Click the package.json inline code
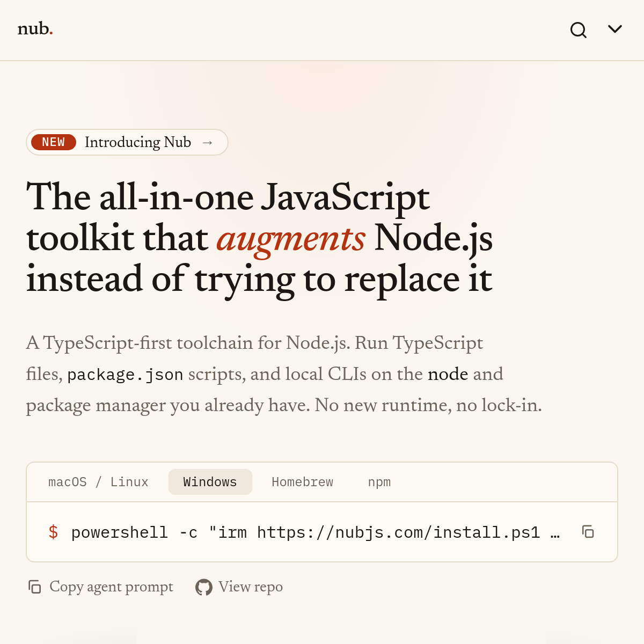The width and height of the screenshot is (644, 644). (x=125, y=375)
